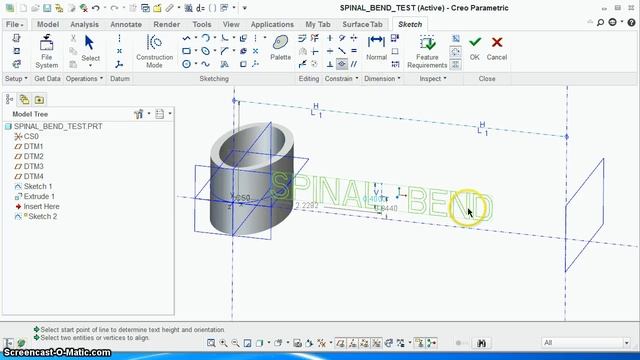This screenshot has height=360, width=640.
Task: Apply the Equal constraint
Action: coord(354,51)
